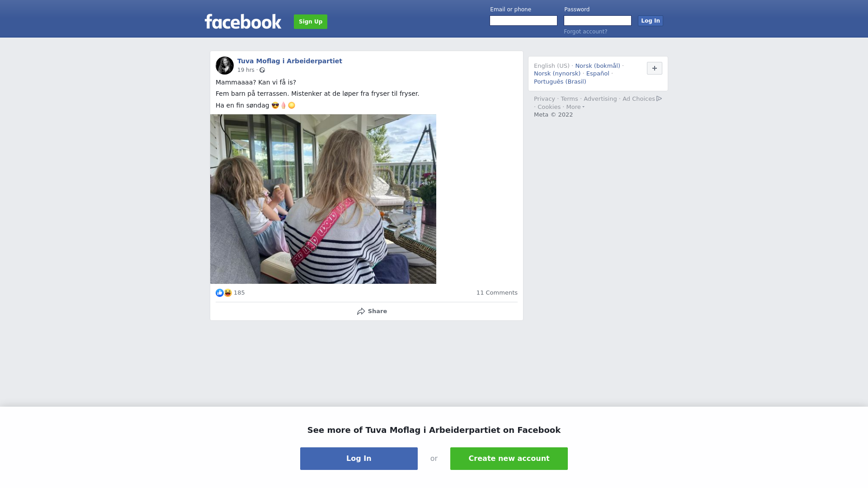Click the Password input field
This screenshot has height=488, width=868.
pyautogui.click(x=598, y=21)
